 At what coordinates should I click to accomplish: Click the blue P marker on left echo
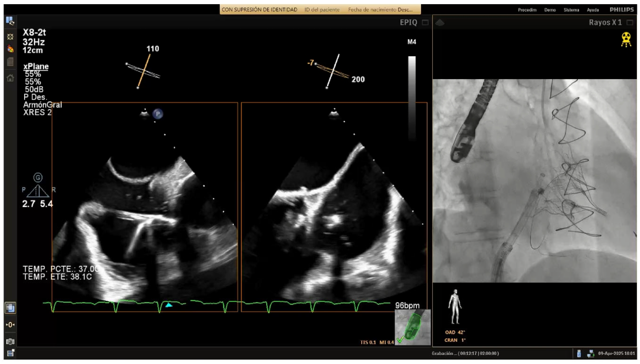tap(158, 114)
